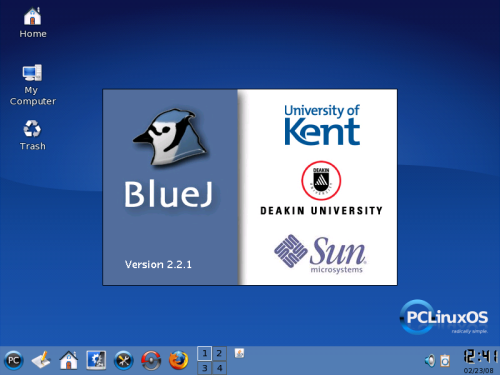
Task: Switch to virtual desktop 1
Action: pos(205,353)
